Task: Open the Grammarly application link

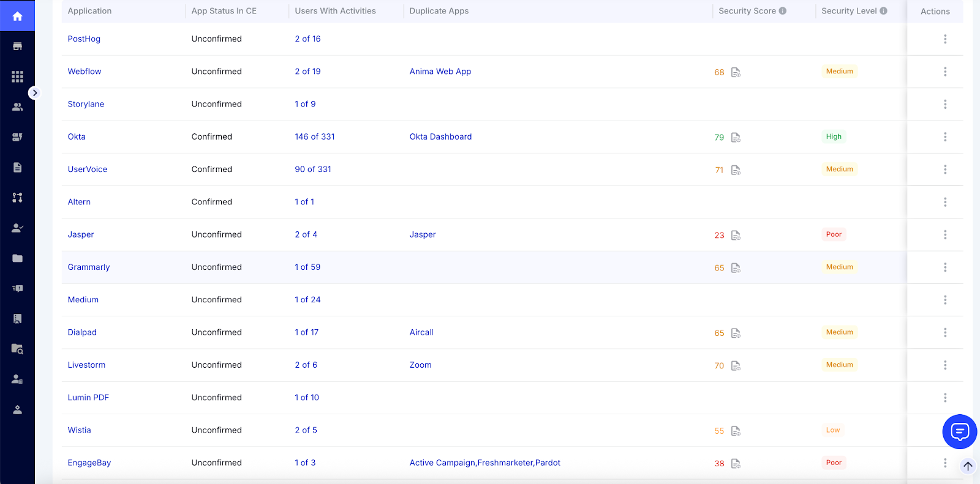Action: point(89,267)
